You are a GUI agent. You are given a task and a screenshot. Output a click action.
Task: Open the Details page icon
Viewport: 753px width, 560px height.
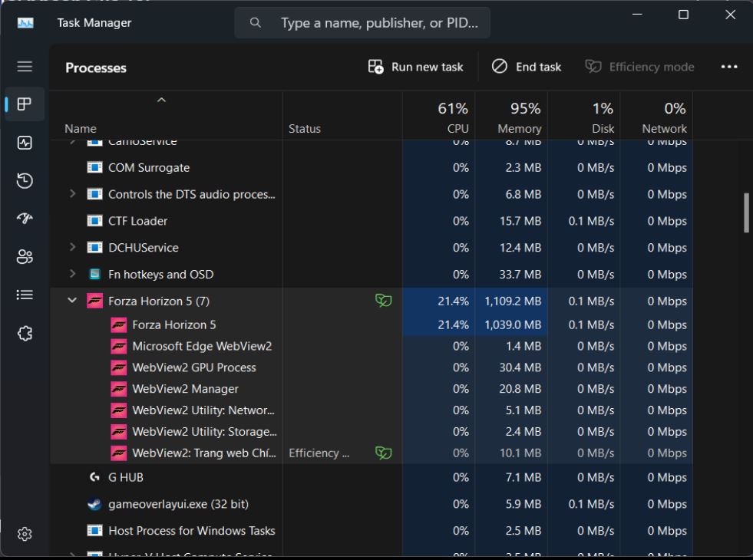pyautogui.click(x=25, y=295)
